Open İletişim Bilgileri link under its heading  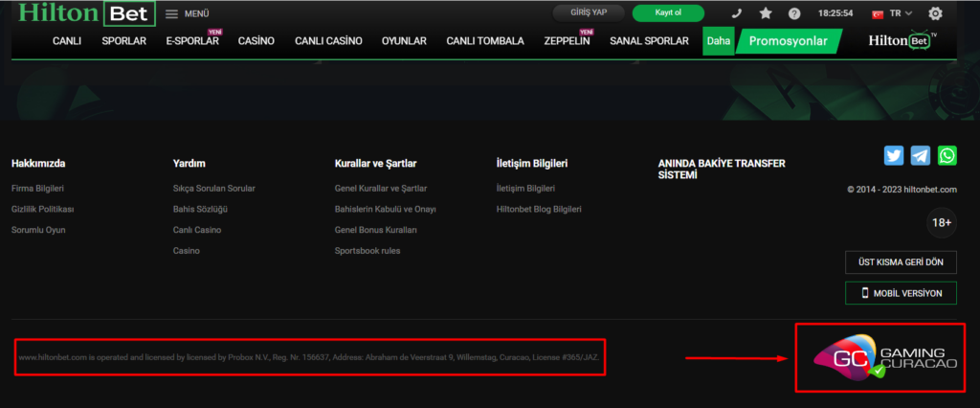[525, 189]
